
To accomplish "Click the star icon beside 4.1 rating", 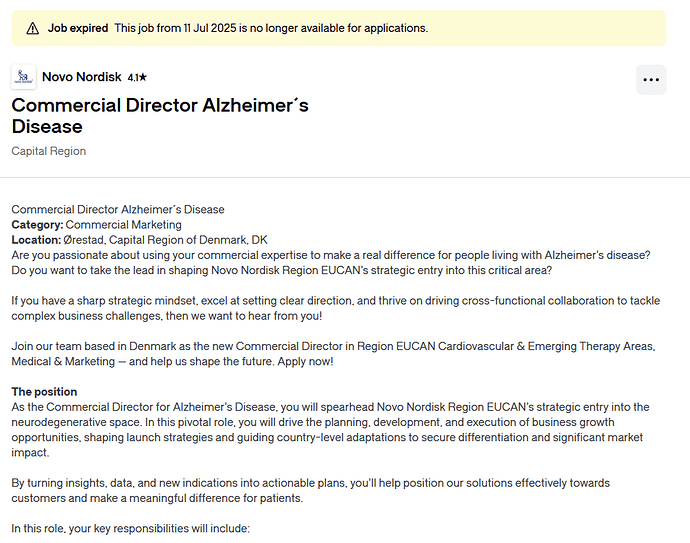I will coord(144,77).
